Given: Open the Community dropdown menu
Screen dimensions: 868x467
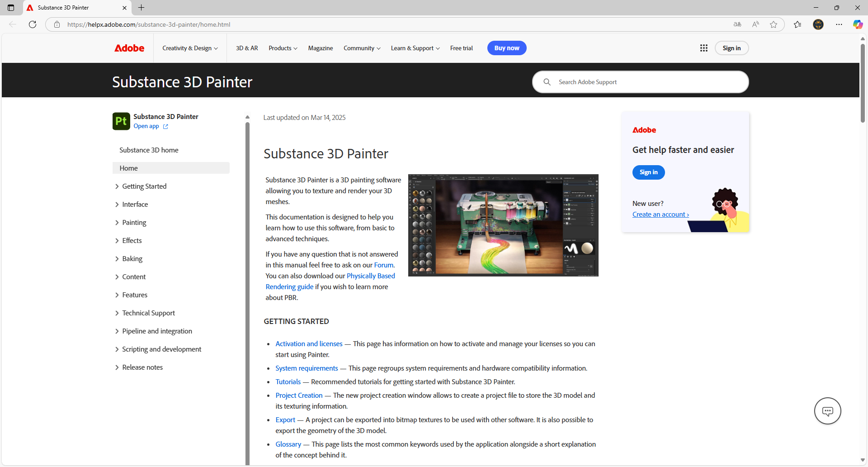Looking at the screenshot, I should [x=362, y=48].
